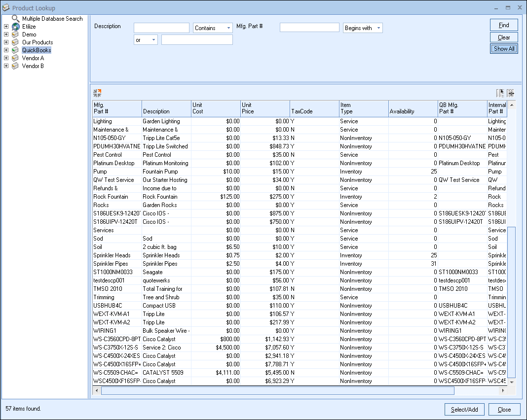Click the auto-fit column widths icon

pyautogui.click(x=511, y=93)
